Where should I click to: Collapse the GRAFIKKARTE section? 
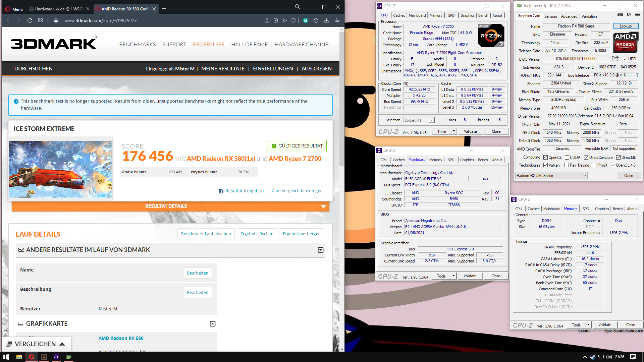coord(213,324)
